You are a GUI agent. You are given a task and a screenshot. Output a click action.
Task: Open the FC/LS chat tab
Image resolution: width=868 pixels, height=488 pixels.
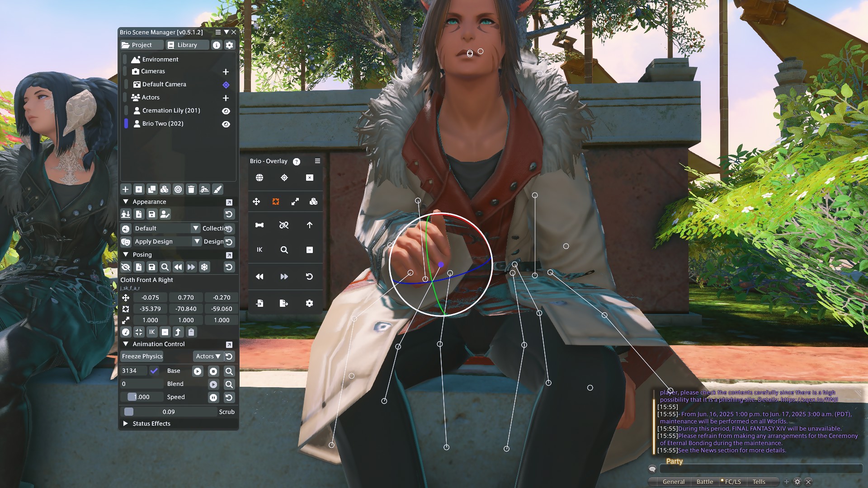[732, 482]
